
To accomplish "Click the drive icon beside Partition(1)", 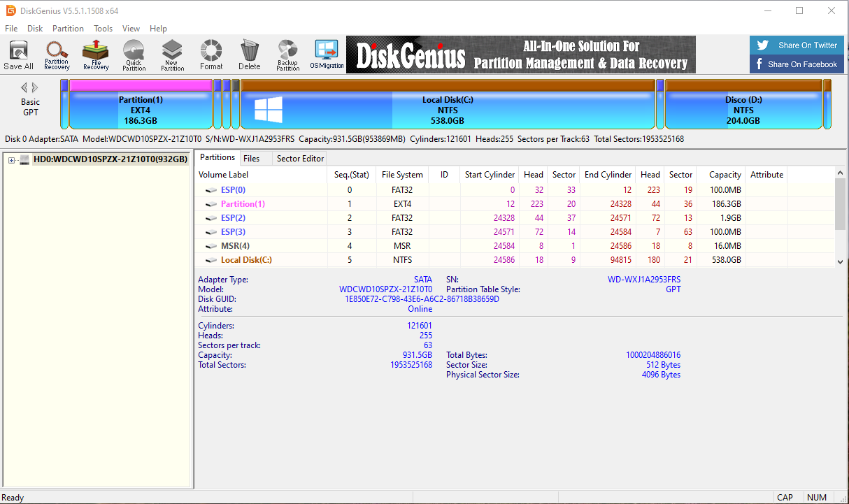I will tap(211, 204).
